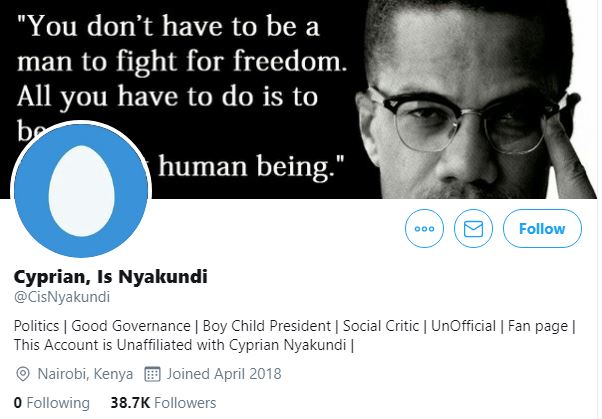Follow the Cyprian, Is Nyakundi account
The image size is (602, 419).
pos(542,229)
